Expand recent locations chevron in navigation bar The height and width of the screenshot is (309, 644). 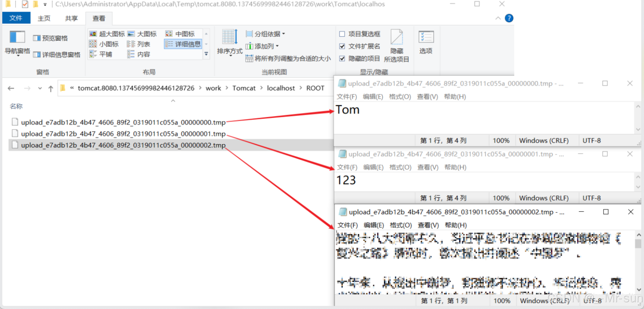click(x=40, y=88)
